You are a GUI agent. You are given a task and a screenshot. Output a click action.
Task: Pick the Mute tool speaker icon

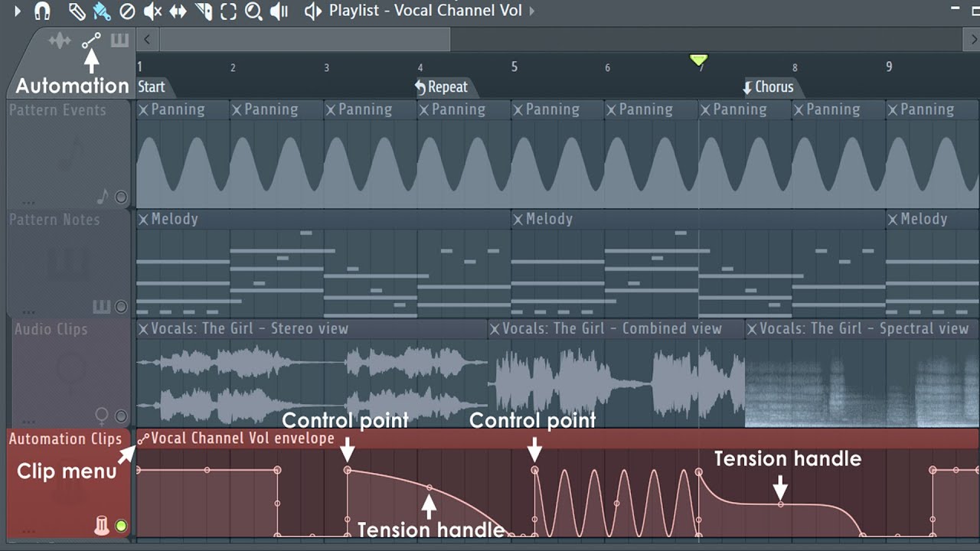153,11
